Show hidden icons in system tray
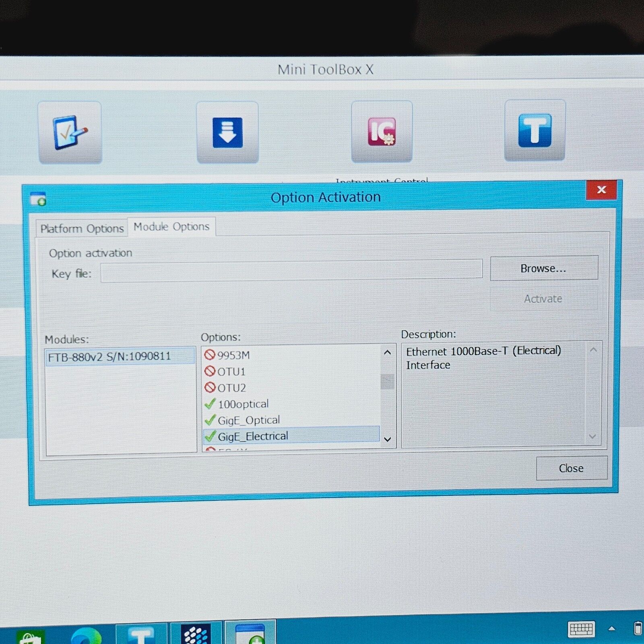 (x=611, y=628)
